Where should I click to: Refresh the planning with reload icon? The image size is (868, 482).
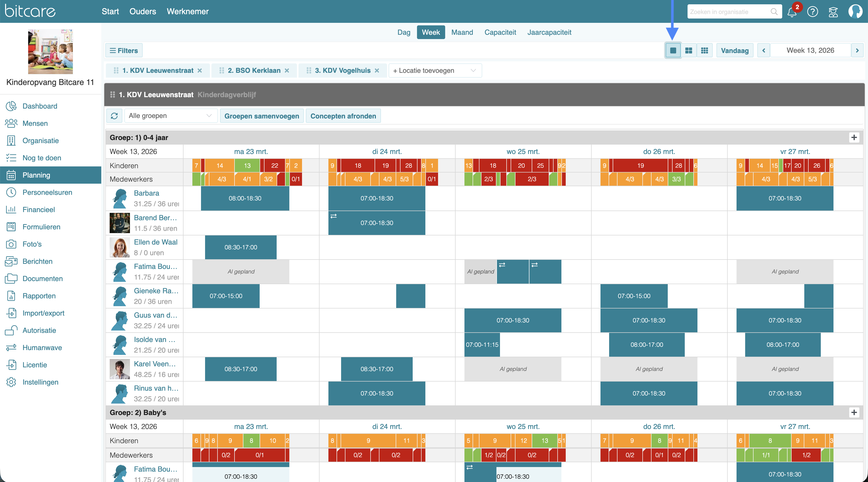point(114,116)
